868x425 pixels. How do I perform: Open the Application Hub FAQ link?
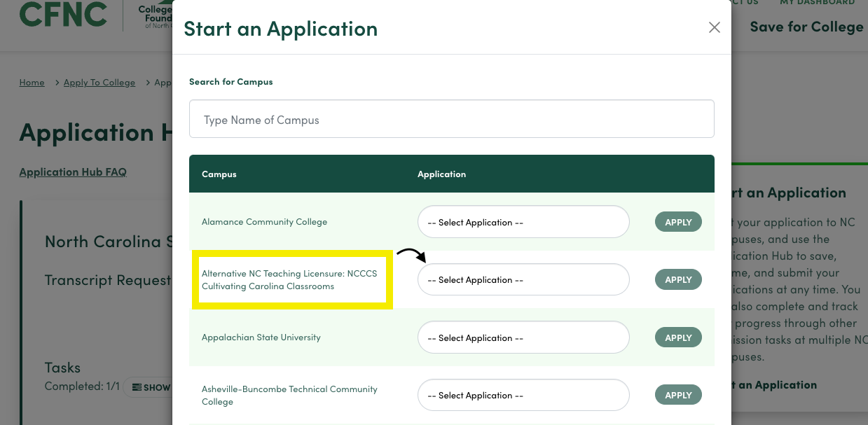(73, 172)
